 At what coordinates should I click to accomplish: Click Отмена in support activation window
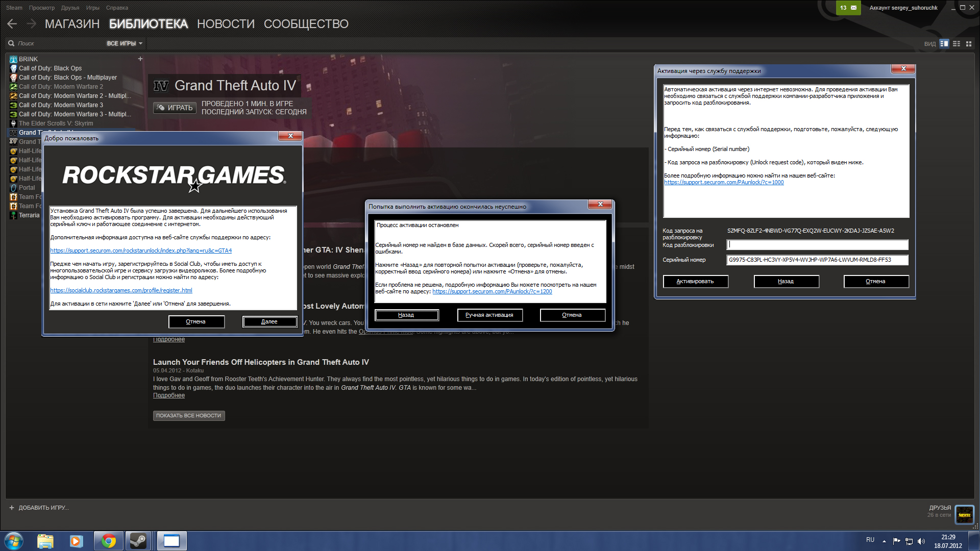[876, 282]
